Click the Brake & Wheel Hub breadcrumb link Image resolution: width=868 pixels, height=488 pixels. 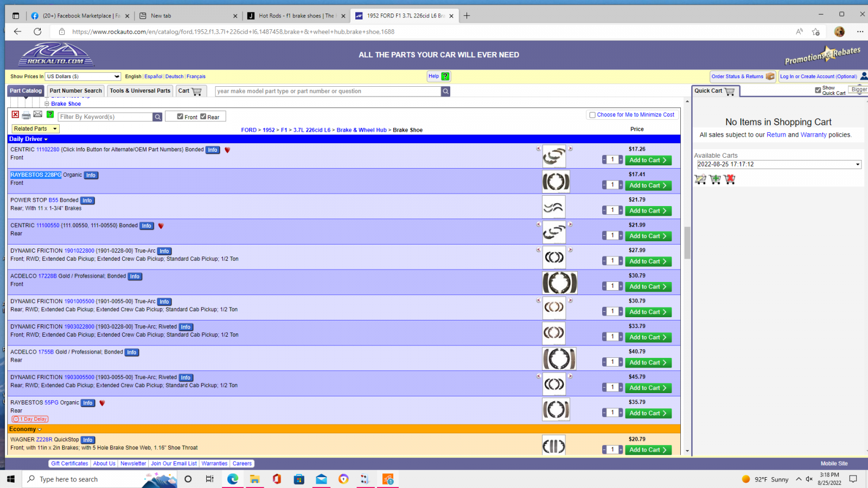pos(361,130)
